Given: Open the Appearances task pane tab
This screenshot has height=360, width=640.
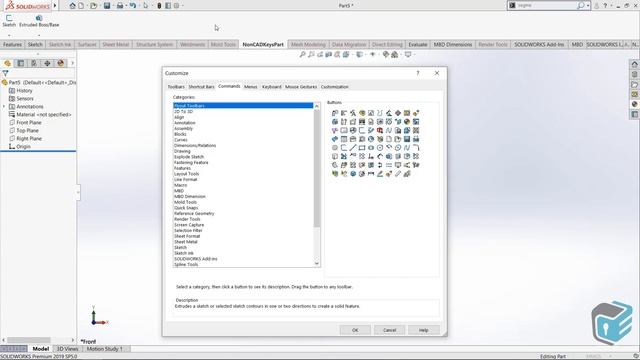Looking at the screenshot, I should (634, 104).
